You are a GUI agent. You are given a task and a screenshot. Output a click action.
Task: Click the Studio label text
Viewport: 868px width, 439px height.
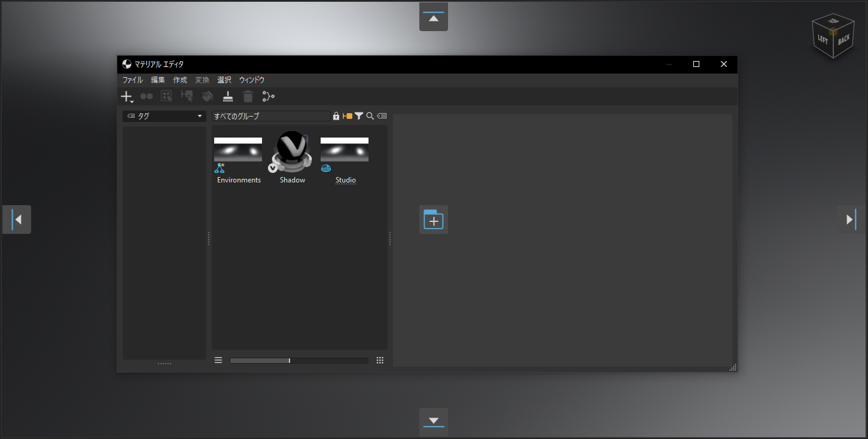click(346, 180)
